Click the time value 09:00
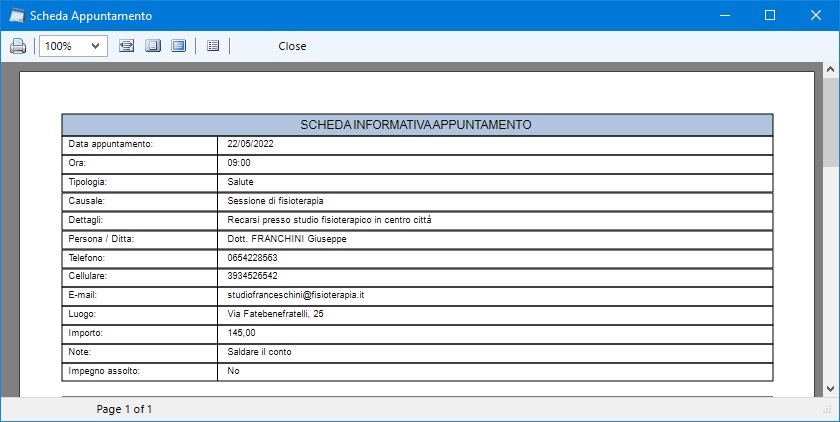This screenshot has width=840, height=422. pos(238,163)
